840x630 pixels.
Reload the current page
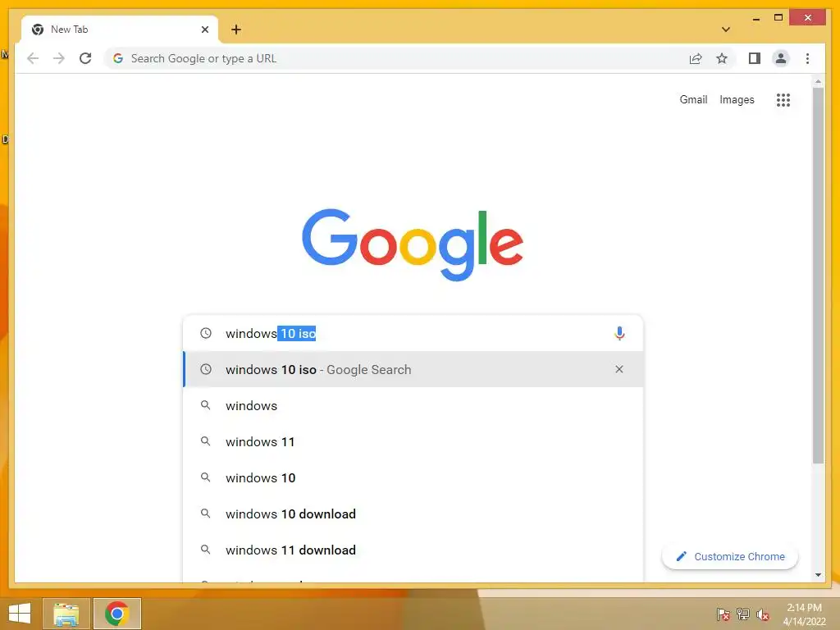(85, 58)
